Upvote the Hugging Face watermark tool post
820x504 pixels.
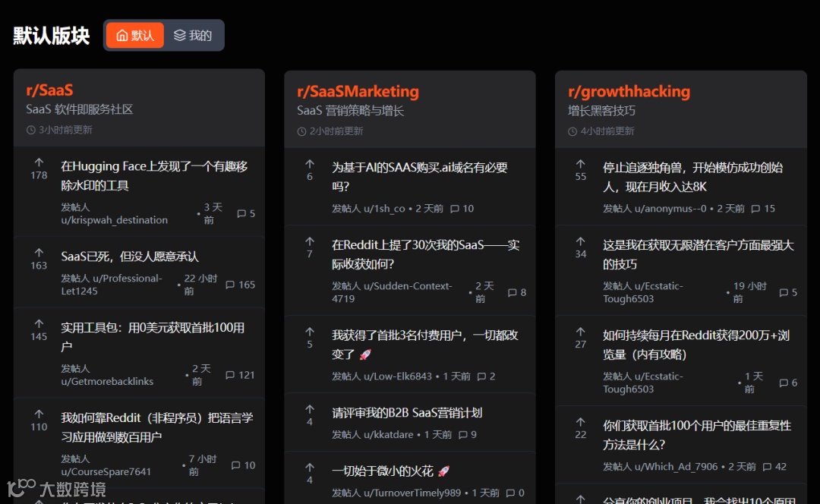pos(39,162)
